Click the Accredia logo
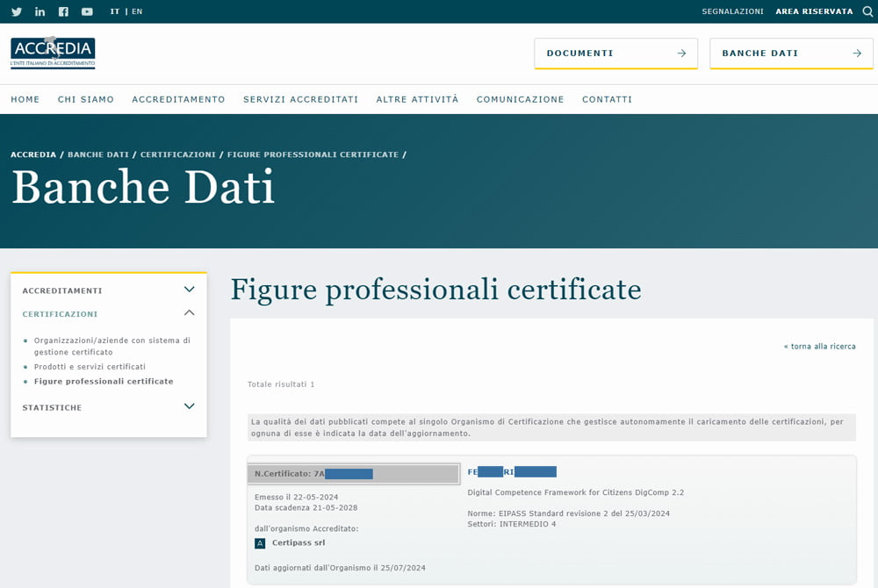878x588 pixels. (x=53, y=53)
